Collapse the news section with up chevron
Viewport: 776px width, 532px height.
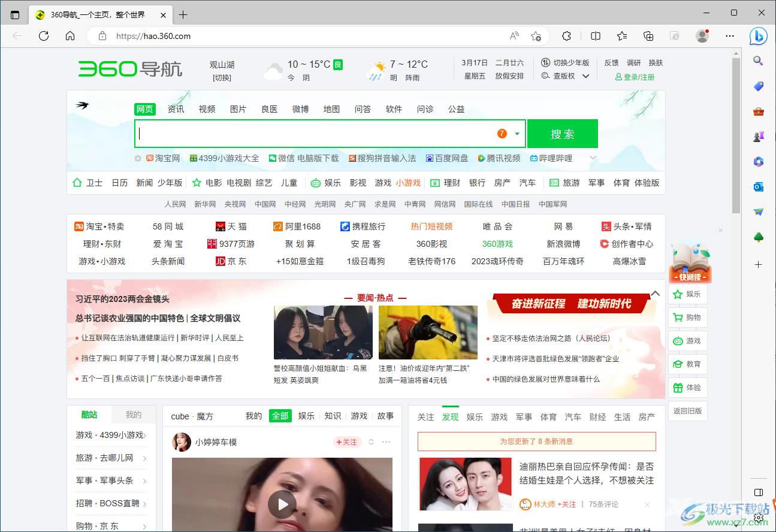(656, 294)
